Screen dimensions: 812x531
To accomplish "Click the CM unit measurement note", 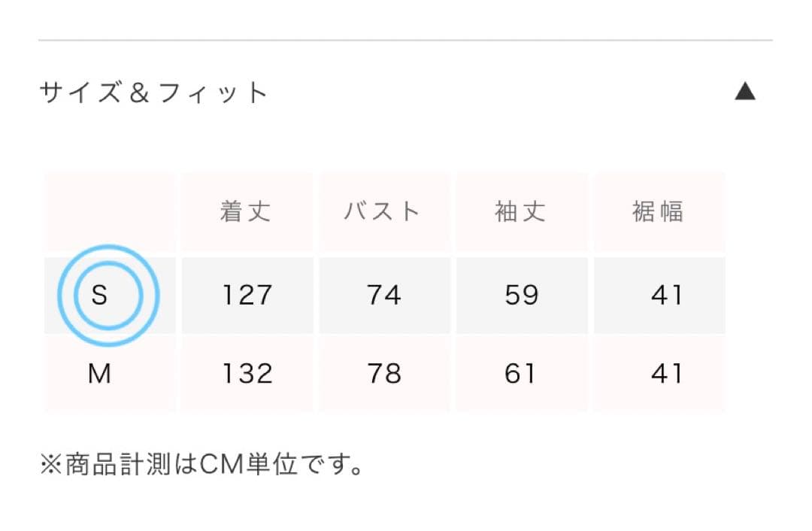I will tap(201, 464).
